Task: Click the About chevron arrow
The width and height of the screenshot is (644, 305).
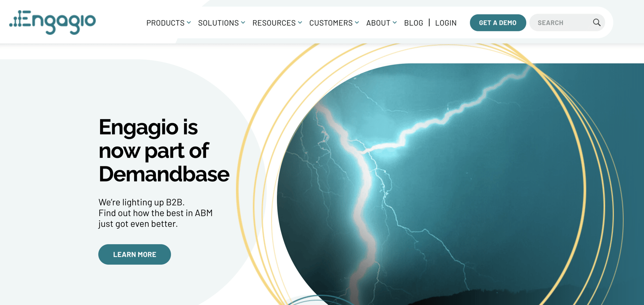Action: coord(395,23)
